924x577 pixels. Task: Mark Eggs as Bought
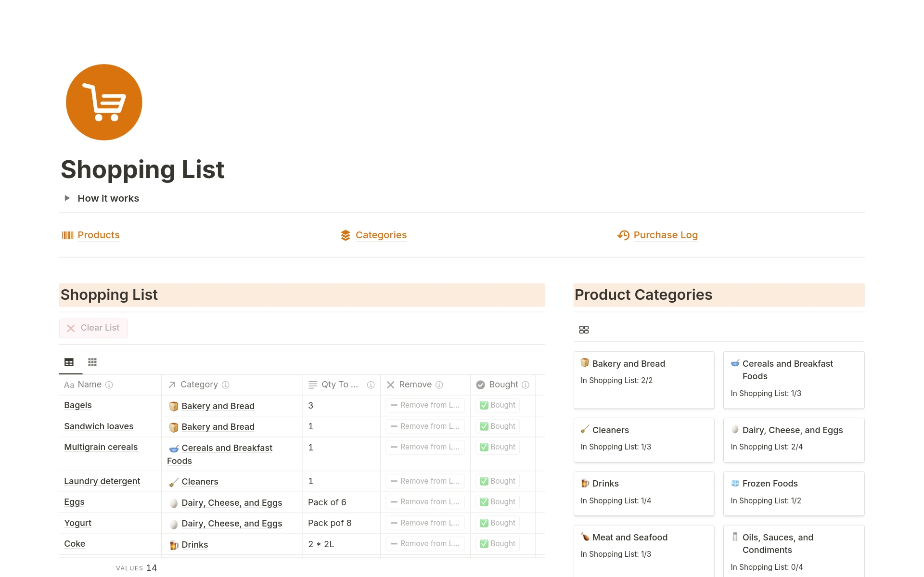pyautogui.click(x=498, y=502)
